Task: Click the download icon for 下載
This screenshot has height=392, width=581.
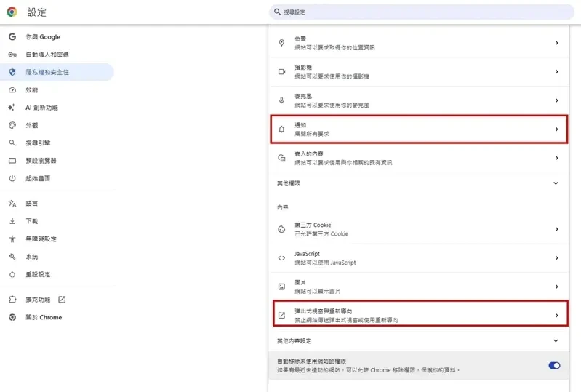Action: click(12, 221)
